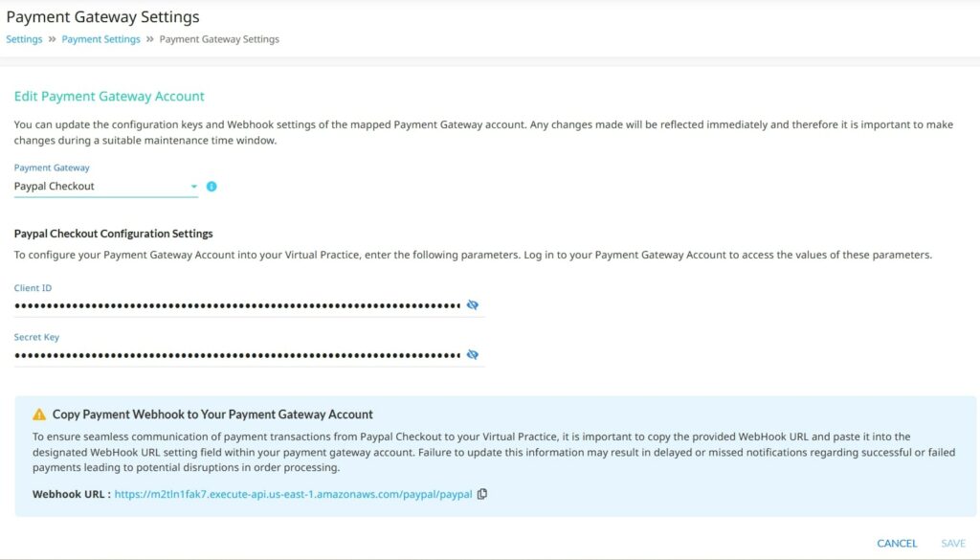Viewport: 980px width, 560px height.
Task: Click the yellow warning triangle icon
Action: (x=39, y=414)
